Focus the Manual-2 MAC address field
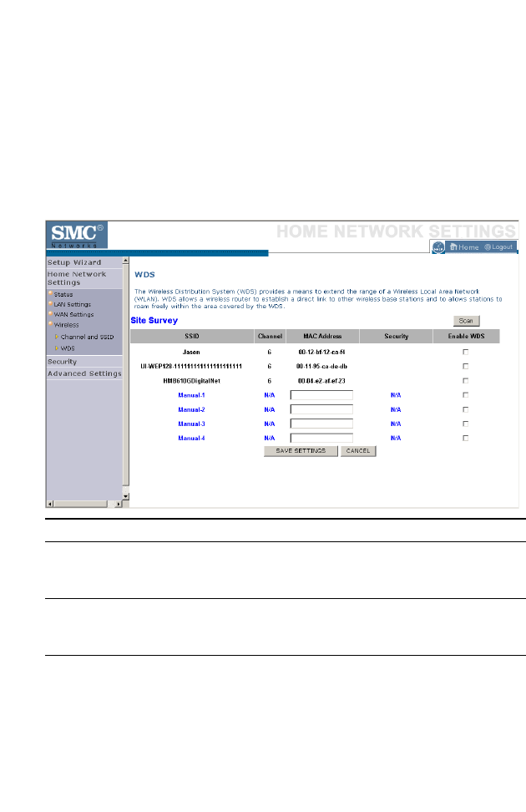The width and height of the screenshot is (526, 812). tap(321, 409)
